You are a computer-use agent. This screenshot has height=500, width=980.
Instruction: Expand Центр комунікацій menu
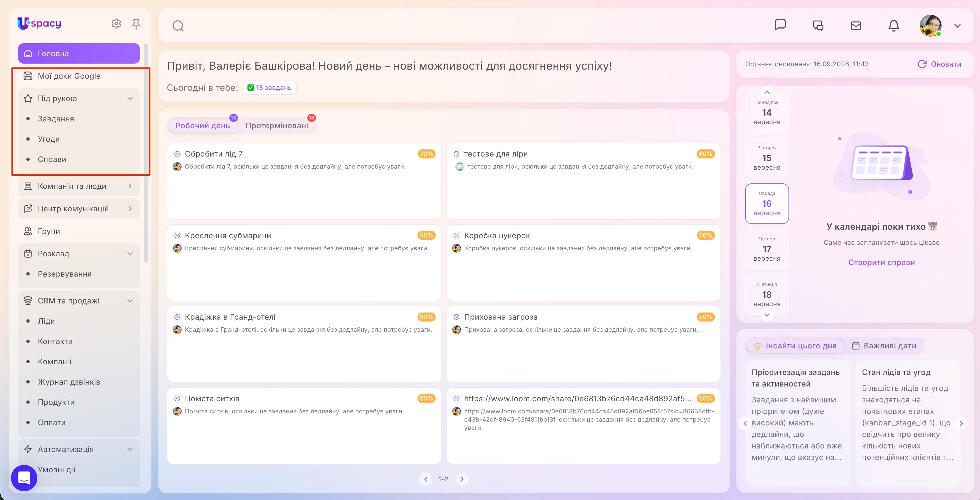click(130, 209)
